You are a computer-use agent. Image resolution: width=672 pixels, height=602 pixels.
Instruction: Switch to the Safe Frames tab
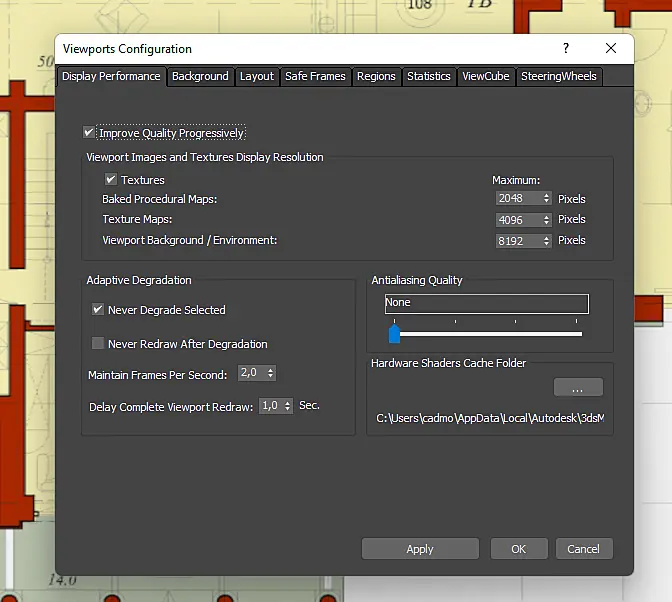tap(315, 76)
